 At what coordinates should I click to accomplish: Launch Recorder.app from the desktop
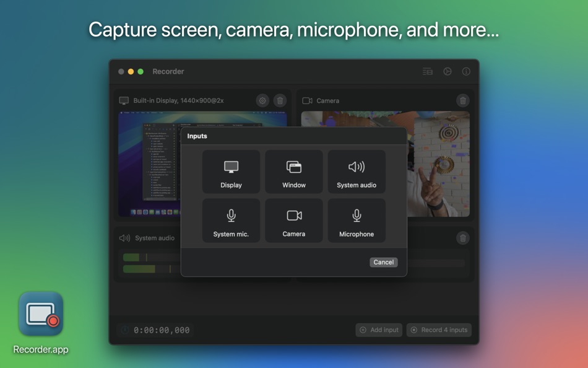40,314
